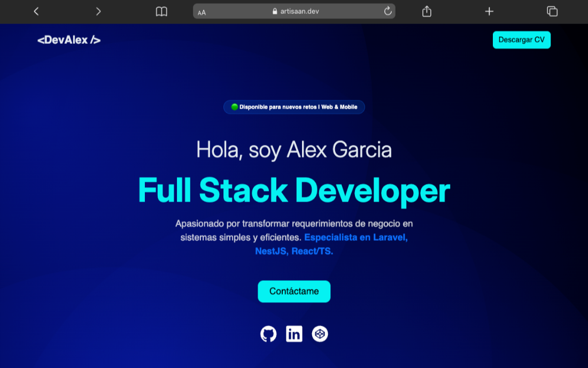This screenshot has height=368, width=588.
Task: Open the LinkedIn profile icon
Action: click(294, 334)
